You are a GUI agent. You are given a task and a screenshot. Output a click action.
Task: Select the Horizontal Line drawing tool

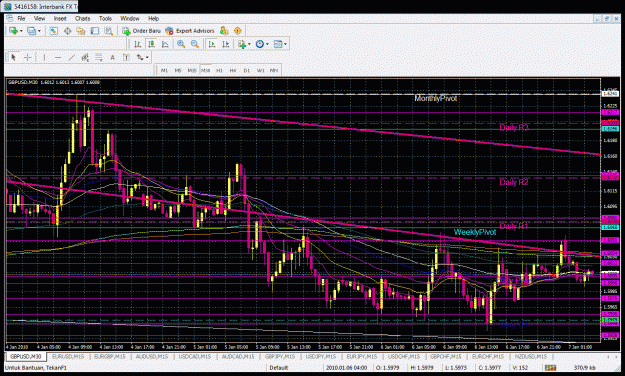pos(57,57)
